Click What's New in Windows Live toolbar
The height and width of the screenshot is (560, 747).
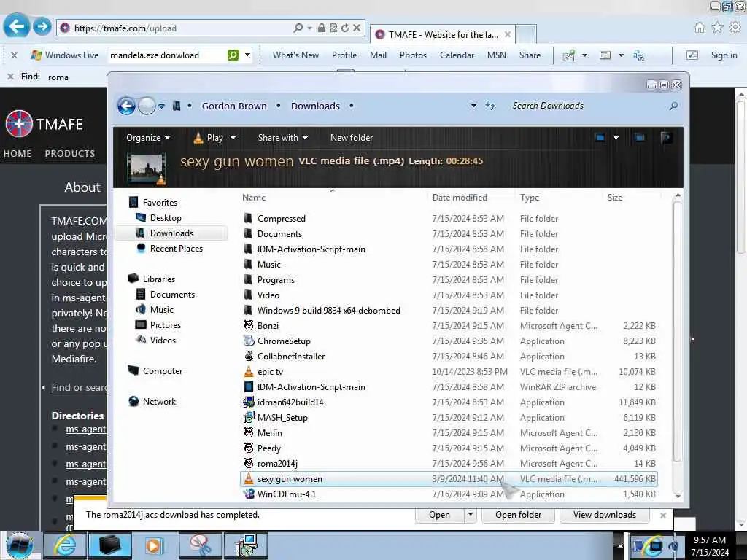(x=295, y=55)
